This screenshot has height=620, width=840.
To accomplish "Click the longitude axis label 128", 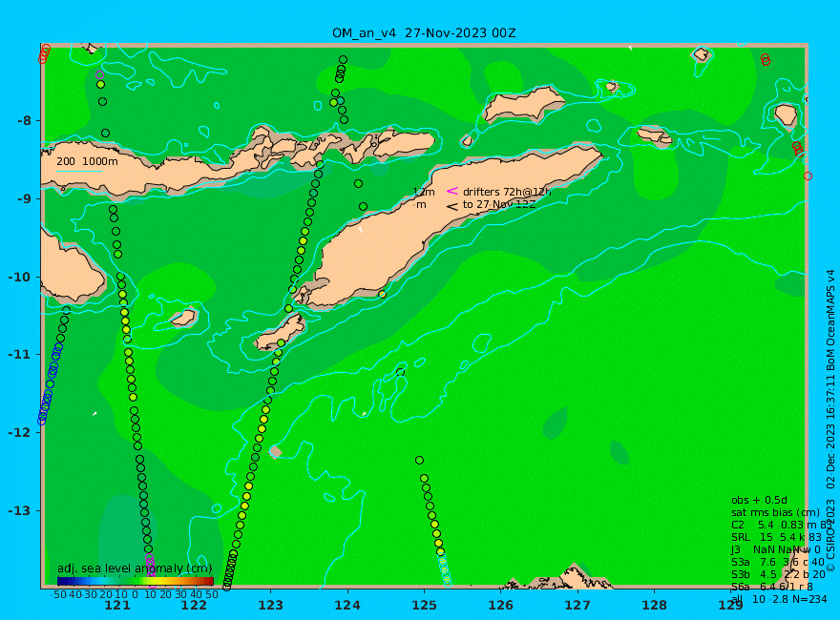I will 655,605.
